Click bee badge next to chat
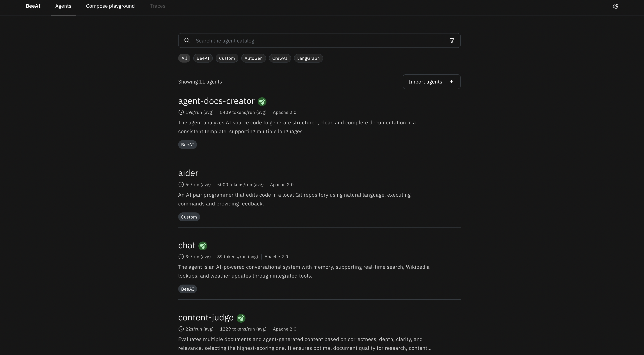The width and height of the screenshot is (644, 355). point(202,246)
